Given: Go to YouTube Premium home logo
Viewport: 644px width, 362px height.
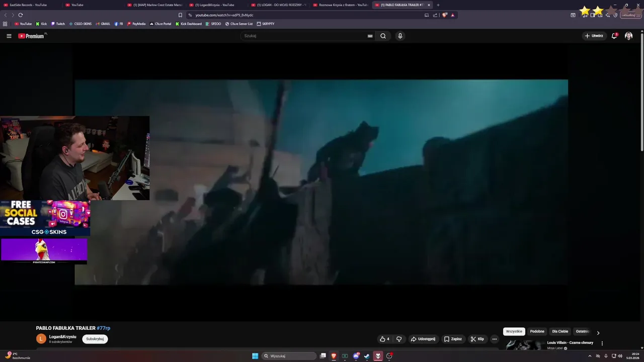Looking at the screenshot, I should click(x=31, y=36).
